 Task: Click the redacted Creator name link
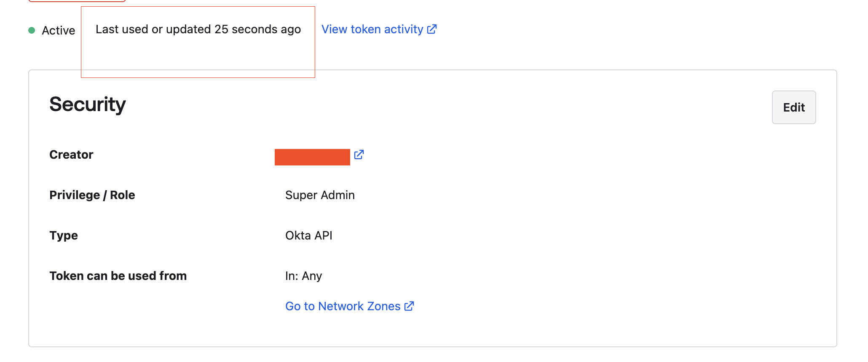coord(312,157)
